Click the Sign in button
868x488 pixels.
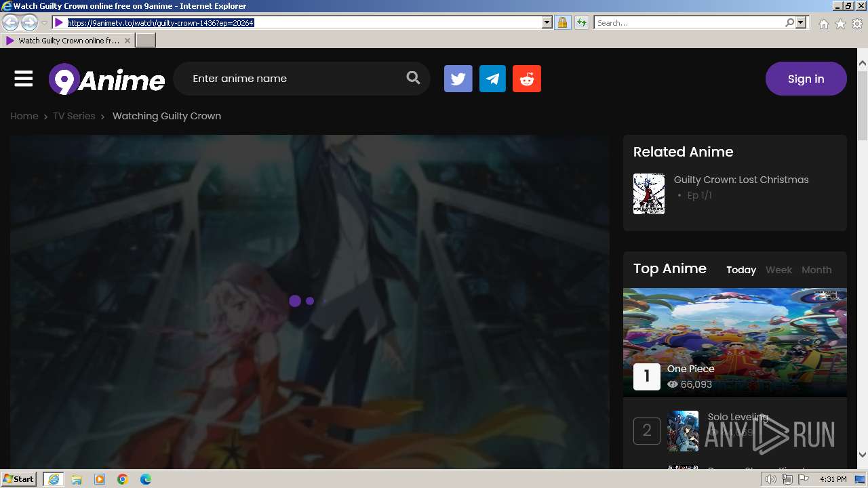click(x=806, y=79)
